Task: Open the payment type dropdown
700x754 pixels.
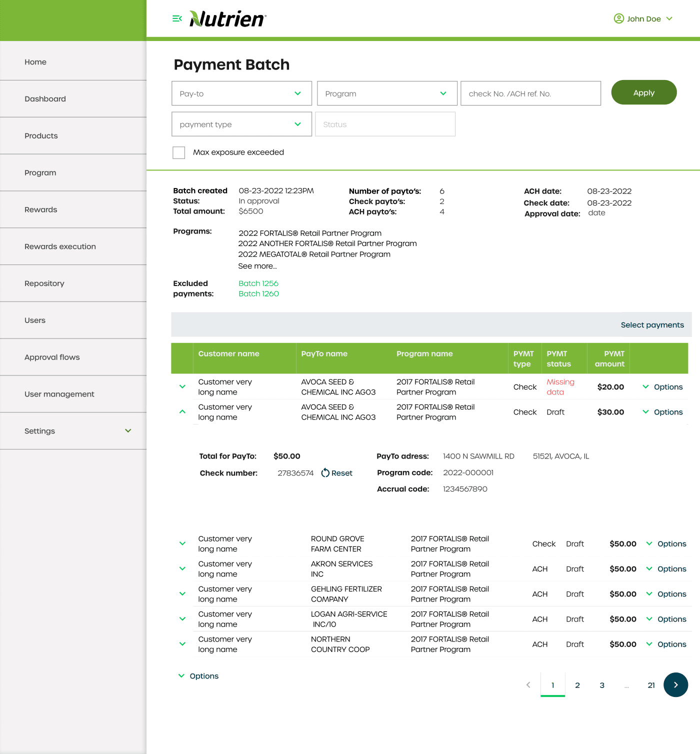Action: point(241,124)
